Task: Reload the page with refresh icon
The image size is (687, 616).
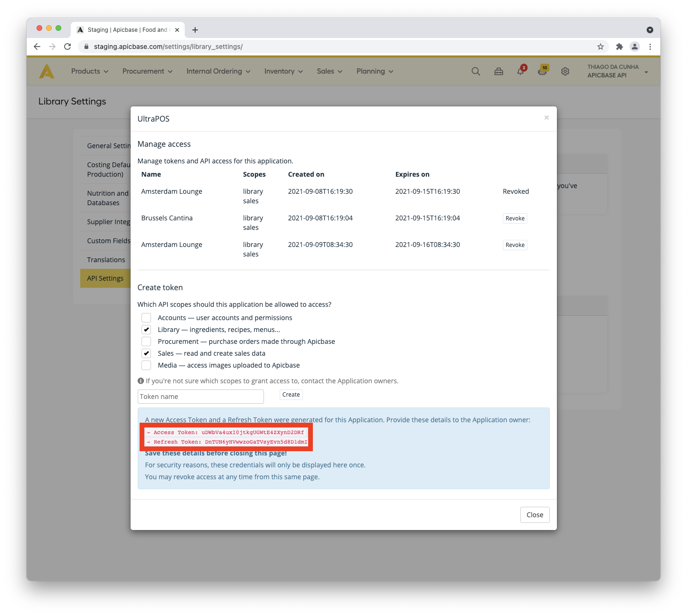Action: point(67,47)
